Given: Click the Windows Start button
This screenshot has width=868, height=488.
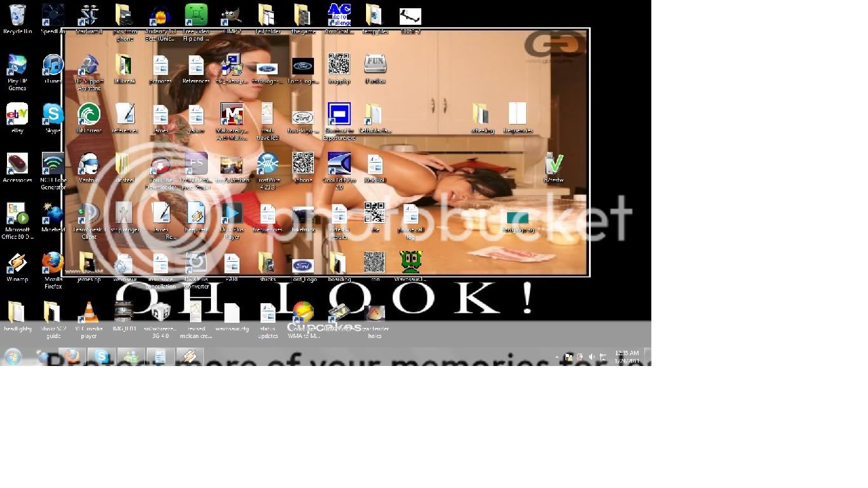Looking at the screenshot, I should click(x=13, y=356).
